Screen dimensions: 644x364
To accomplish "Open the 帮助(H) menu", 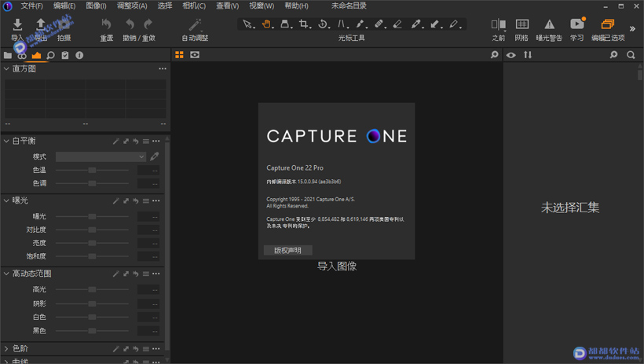I will pyautogui.click(x=297, y=6).
